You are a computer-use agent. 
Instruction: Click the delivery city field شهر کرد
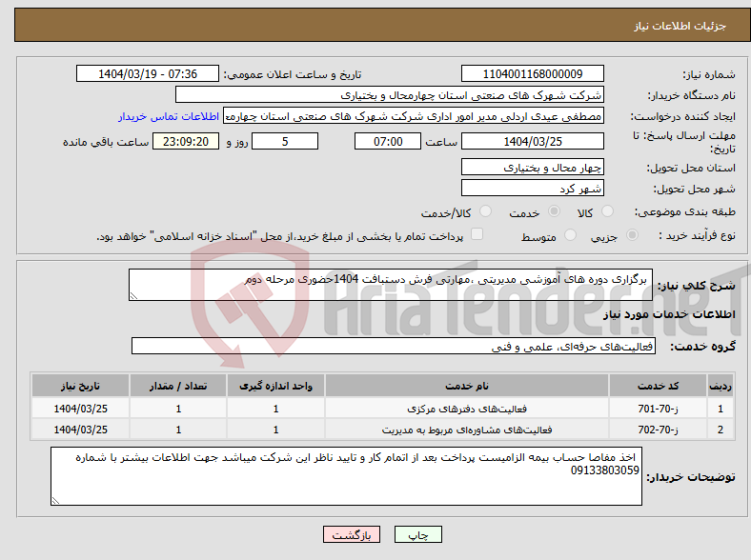click(532, 189)
